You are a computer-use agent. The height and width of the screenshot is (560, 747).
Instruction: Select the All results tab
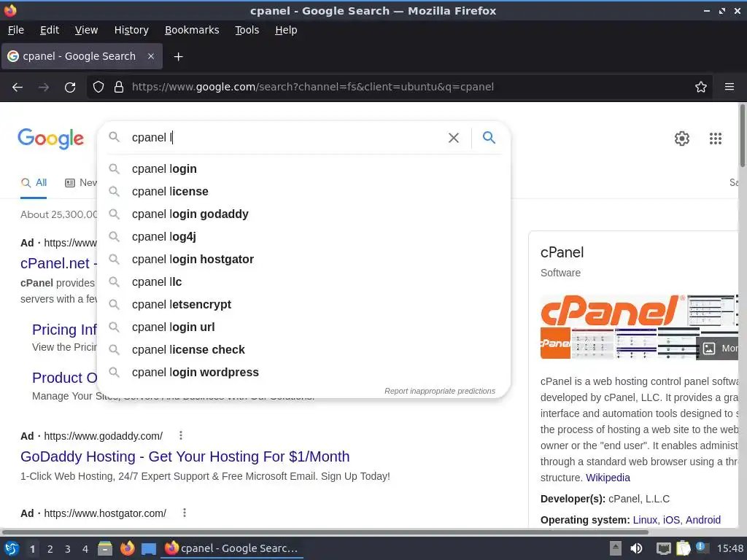pyautogui.click(x=34, y=183)
